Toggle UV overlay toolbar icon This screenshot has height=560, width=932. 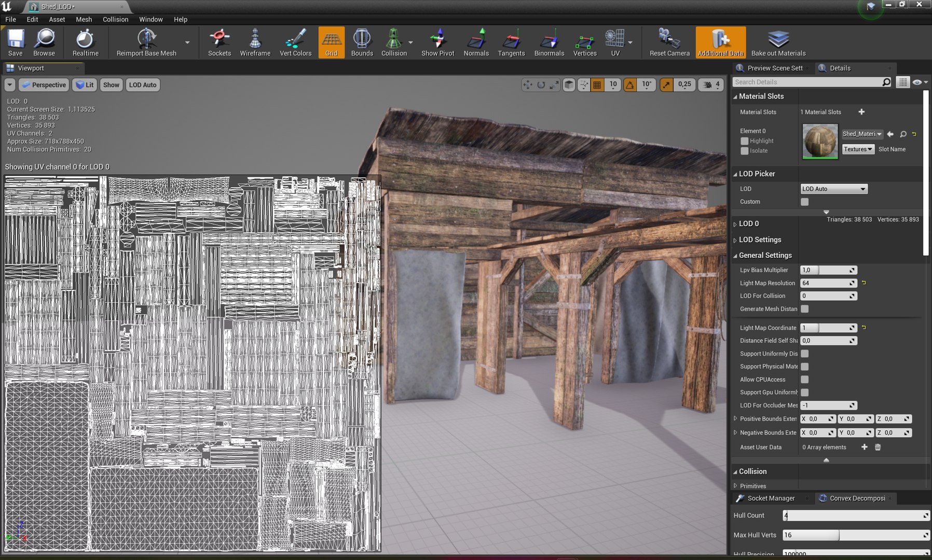[615, 43]
